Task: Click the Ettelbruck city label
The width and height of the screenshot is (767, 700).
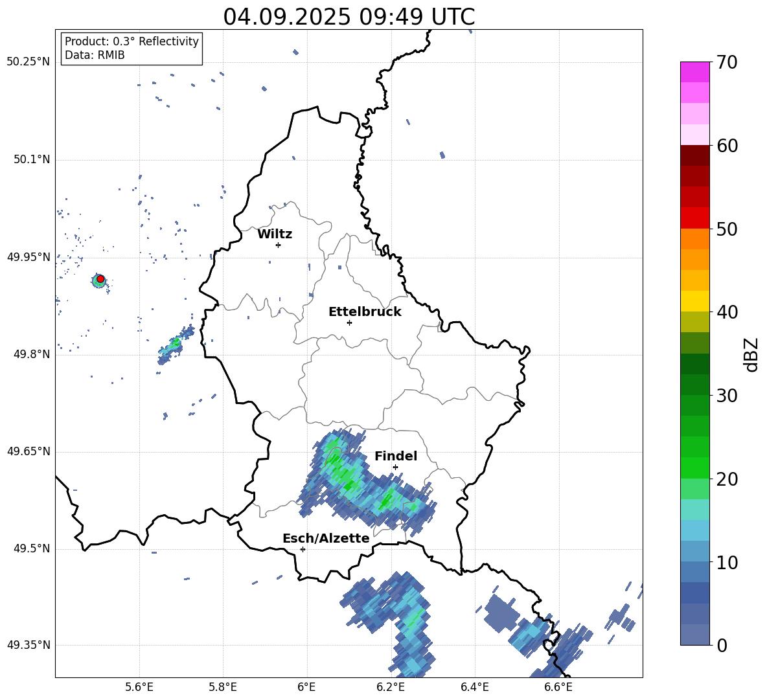Action: click(365, 312)
